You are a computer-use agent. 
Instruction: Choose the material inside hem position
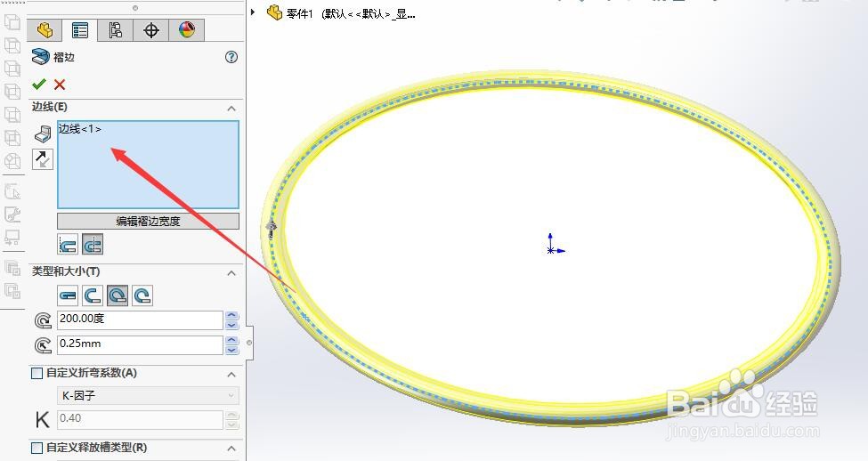[68, 244]
